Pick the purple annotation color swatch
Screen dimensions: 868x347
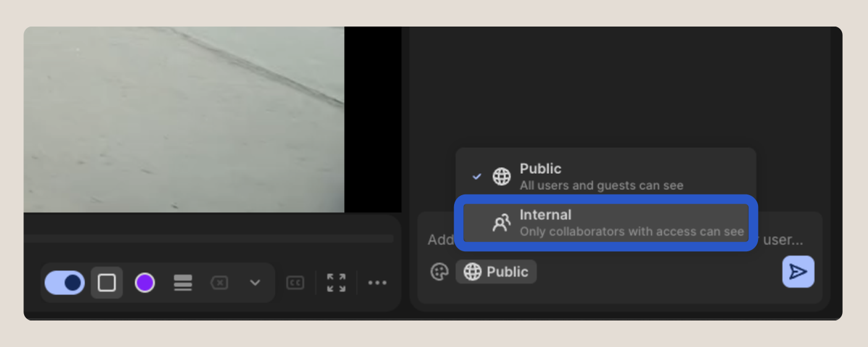145,283
